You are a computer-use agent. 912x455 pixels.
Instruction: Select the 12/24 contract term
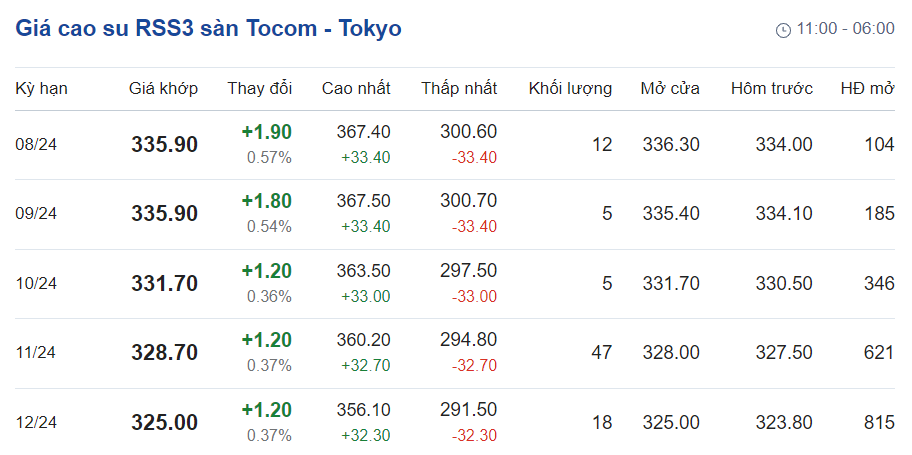pyautogui.click(x=36, y=423)
